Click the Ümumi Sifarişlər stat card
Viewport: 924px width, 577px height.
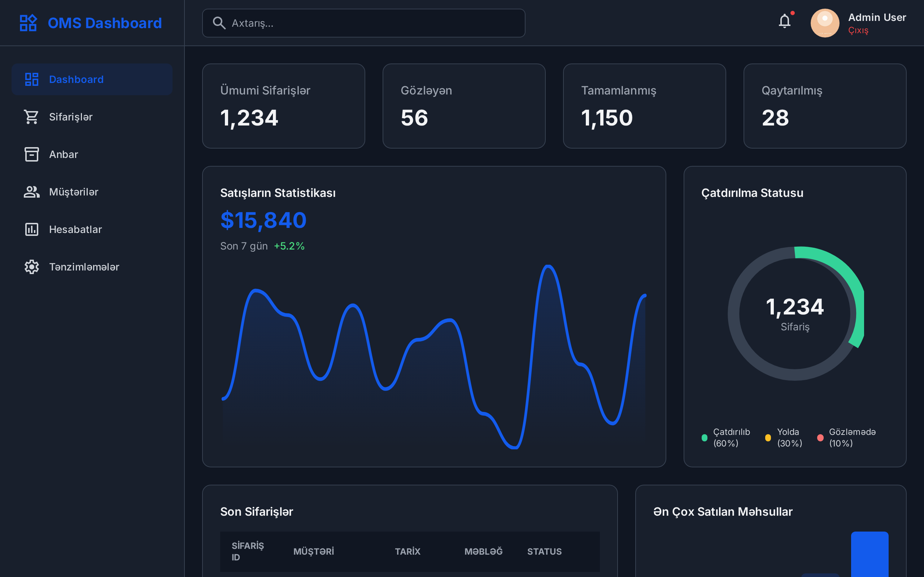click(x=283, y=106)
